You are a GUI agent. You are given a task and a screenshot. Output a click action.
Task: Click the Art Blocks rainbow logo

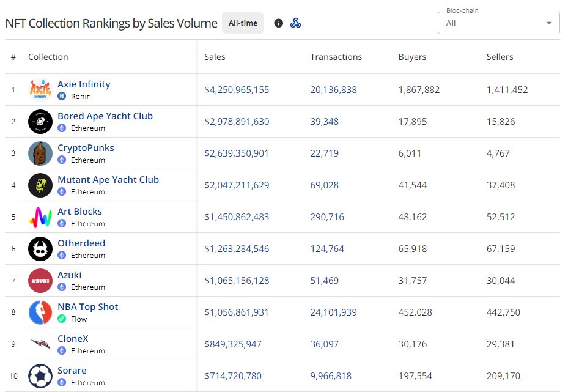coord(40,217)
